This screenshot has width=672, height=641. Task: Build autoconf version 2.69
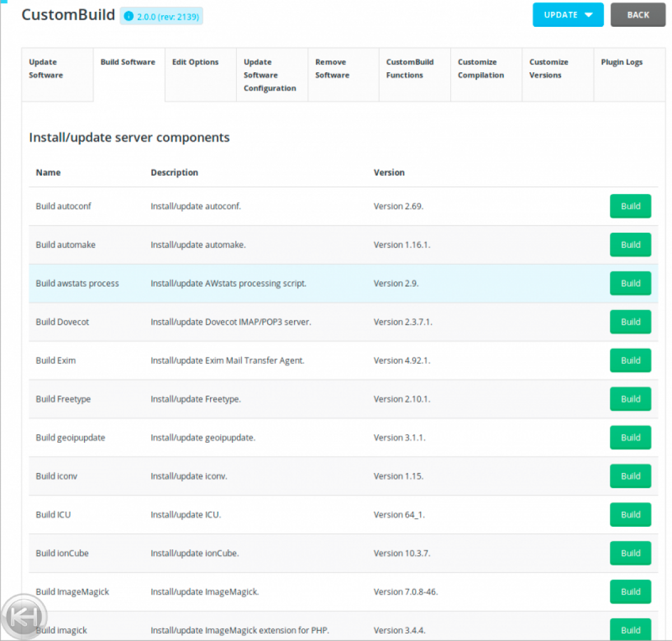coord(630,206)
